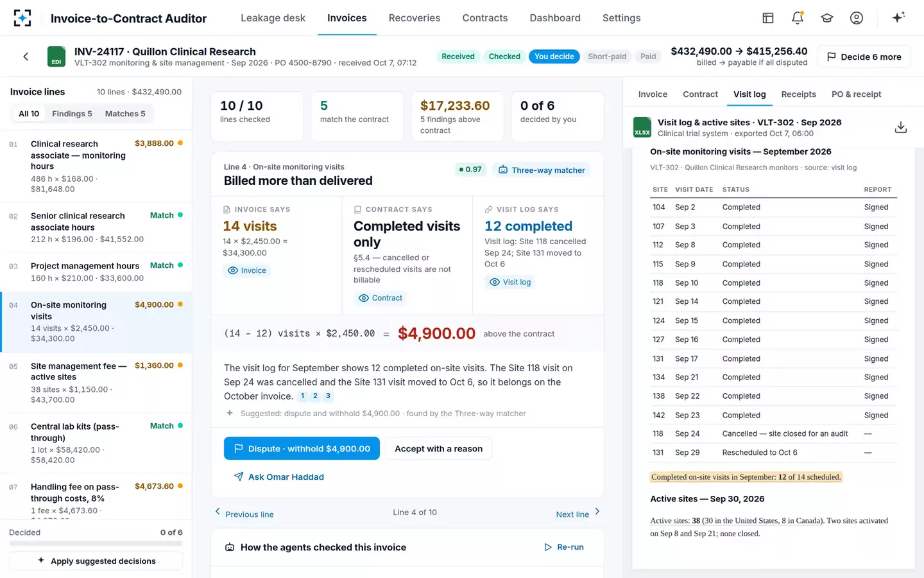Open the Contracts navigation tab
The width and height of the screenshot is (924, 578).
pyautogui.click(x=485, y=18)
